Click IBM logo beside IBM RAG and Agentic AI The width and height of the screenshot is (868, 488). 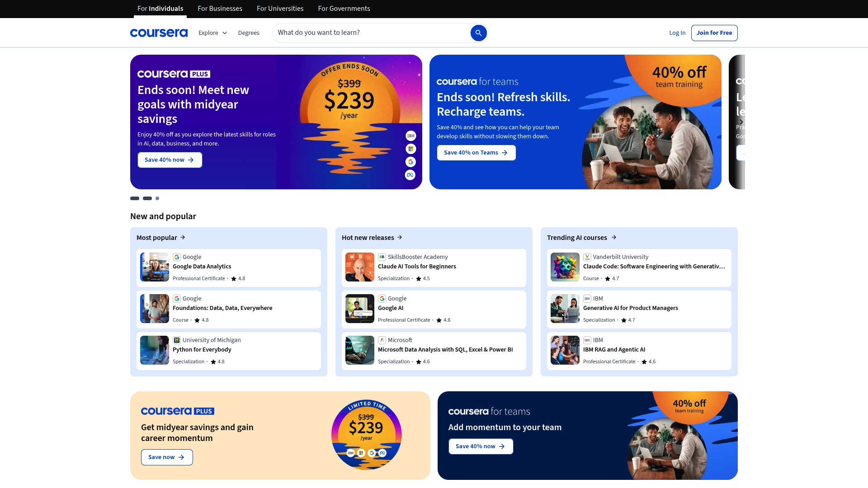[x=587, y=340]
